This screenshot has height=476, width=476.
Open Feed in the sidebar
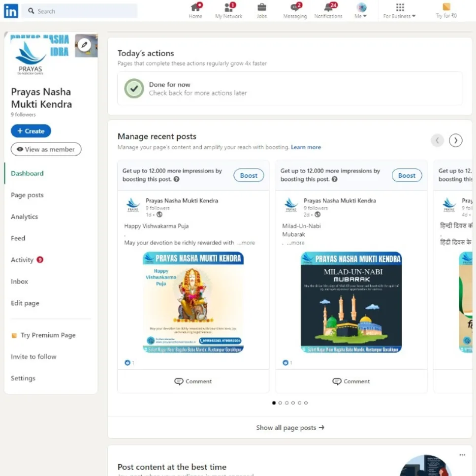pos(18,238)
